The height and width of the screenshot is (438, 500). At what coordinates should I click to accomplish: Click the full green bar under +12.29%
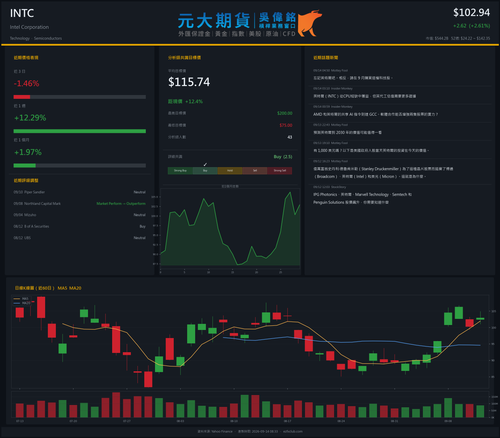[80, 131]
